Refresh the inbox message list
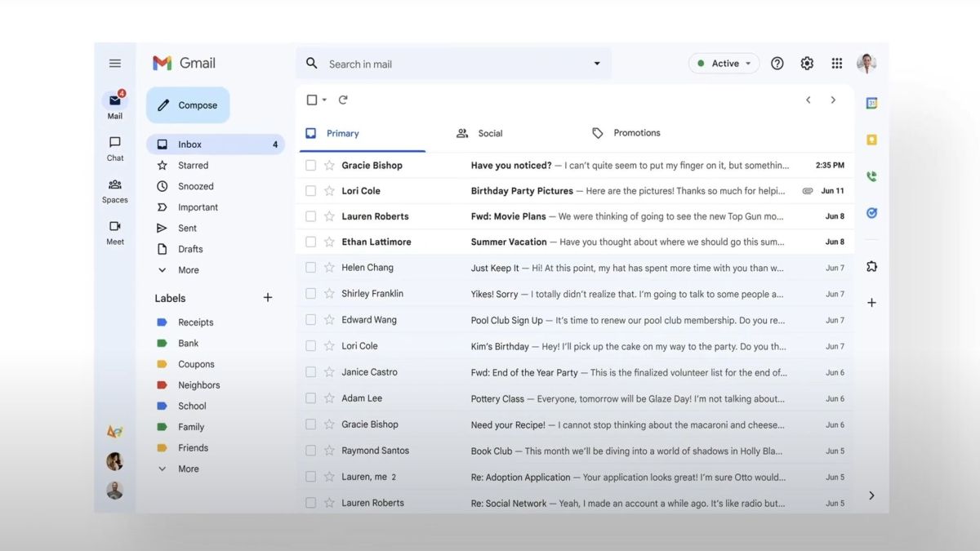 [x=343, y=100]
